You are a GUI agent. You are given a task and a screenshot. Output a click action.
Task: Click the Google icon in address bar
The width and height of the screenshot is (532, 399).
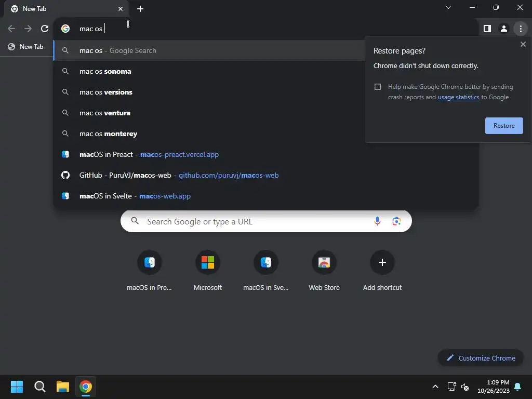[65, 29]
